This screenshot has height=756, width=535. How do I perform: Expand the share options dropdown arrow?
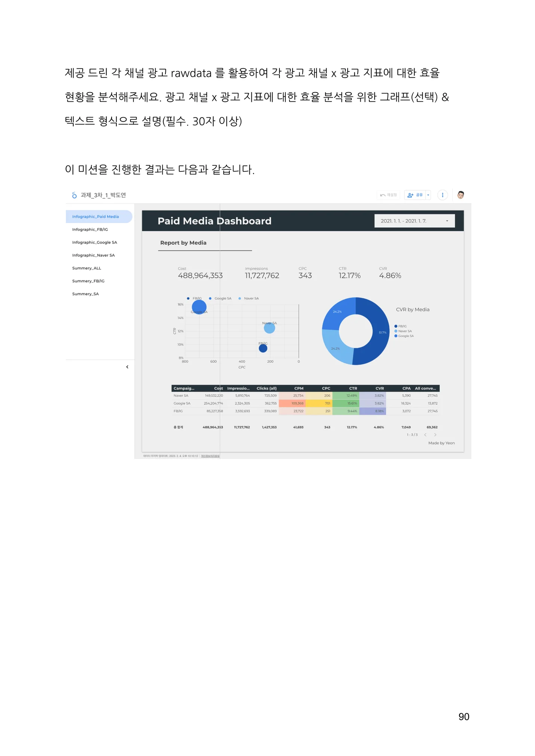(x=428, y=195)
